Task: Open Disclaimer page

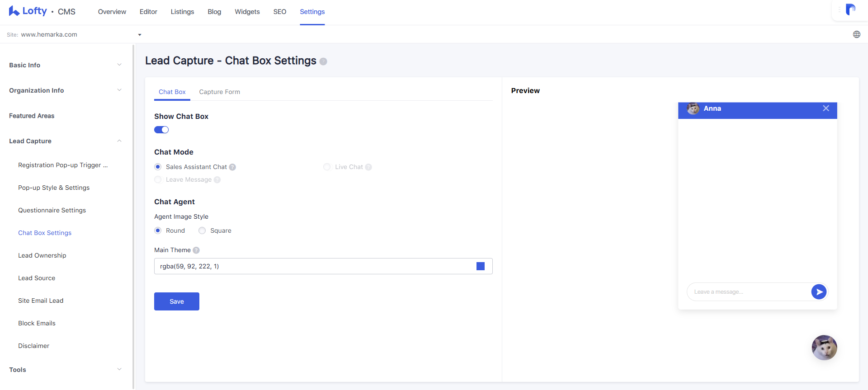Action: tap(33, 346)
